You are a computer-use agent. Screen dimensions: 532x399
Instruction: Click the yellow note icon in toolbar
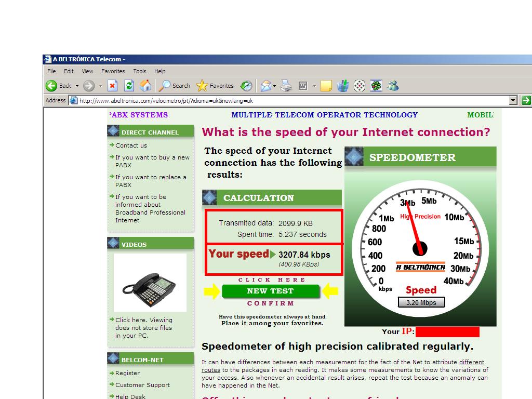(x=326, y=86)
